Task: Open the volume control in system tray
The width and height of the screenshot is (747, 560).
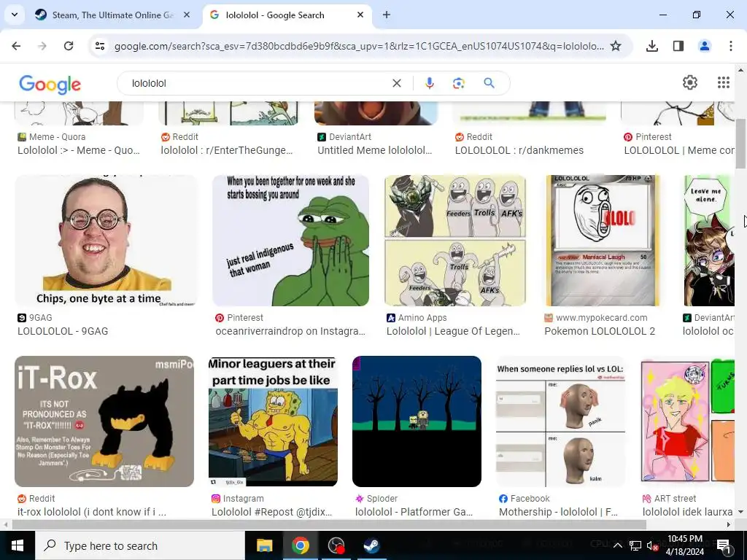Action: 652,545
